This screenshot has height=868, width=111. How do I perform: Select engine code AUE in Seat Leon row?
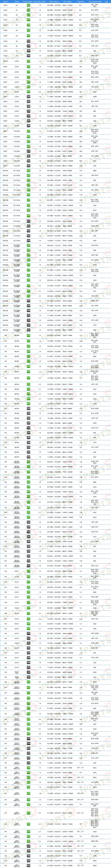[x=95, y=92]
